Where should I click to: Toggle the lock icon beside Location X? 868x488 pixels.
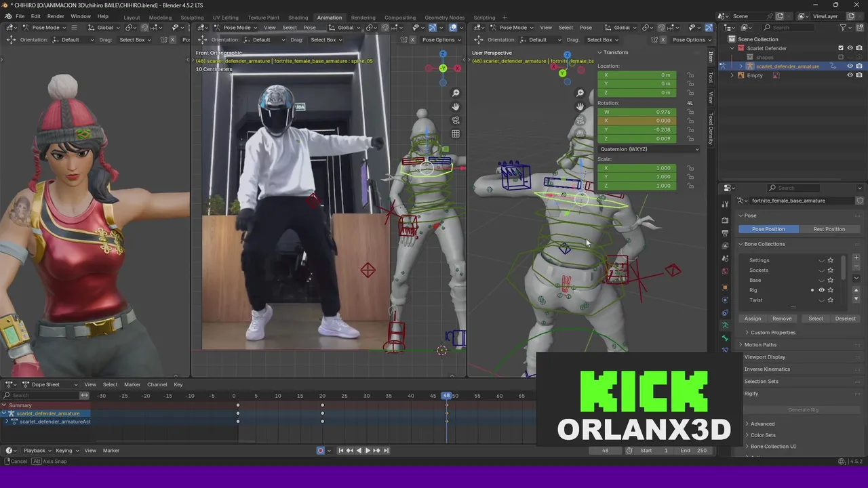(x=690, y=75)
